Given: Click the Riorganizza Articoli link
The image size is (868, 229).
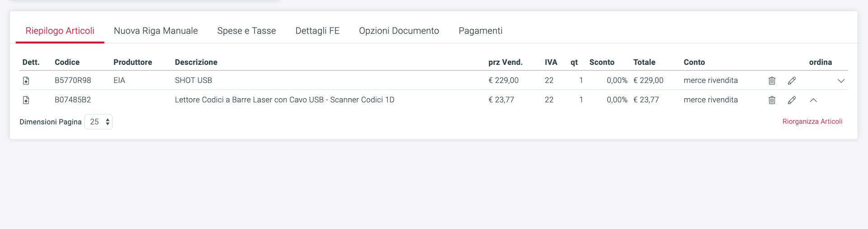Looking at the screenshot, I should pyautogui.click(x=812, y=121).
